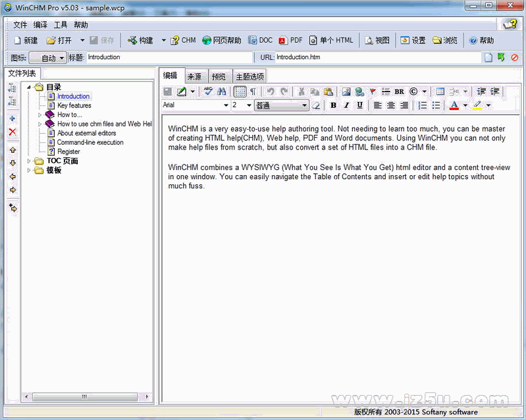This screenshot has width=526, height=420.
Task: Open dropdown arrow beside edit pencil icon
Action: click(x=192, y=92)
